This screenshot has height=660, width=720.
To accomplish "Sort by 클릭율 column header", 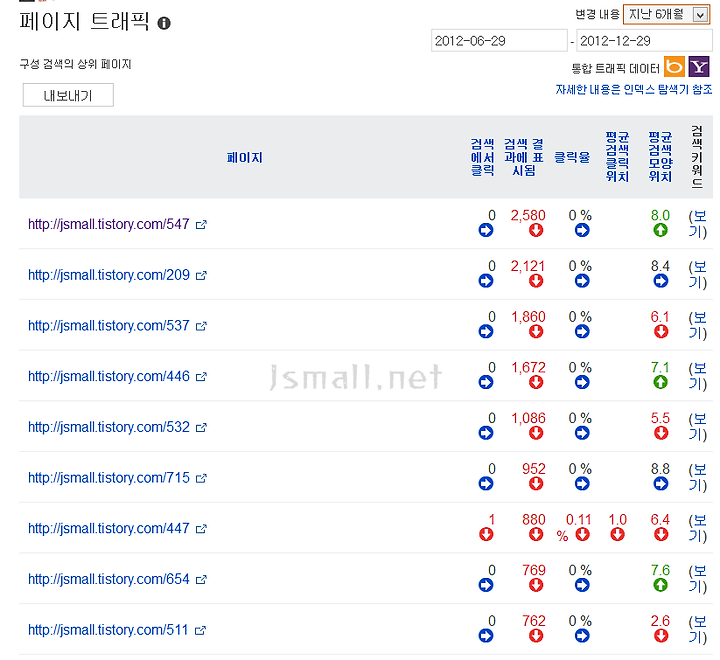I will tap(572, 158).
